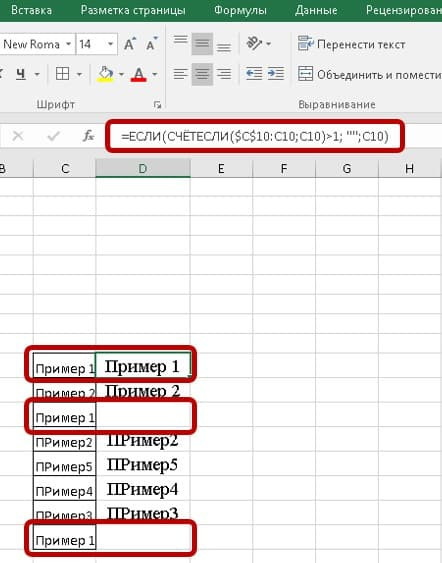Select column G header
The width and height of the screenshot is (442, 563).
pos(346,168)
